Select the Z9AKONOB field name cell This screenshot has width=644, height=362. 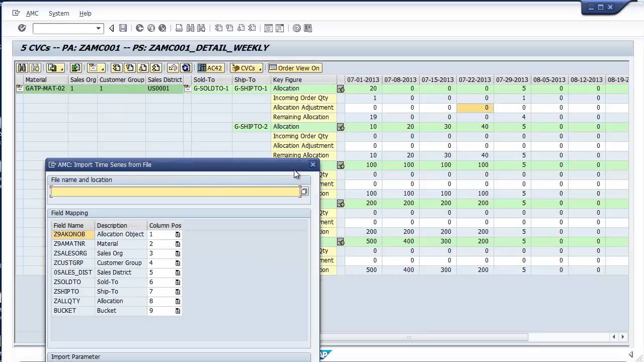click(73, 234)
